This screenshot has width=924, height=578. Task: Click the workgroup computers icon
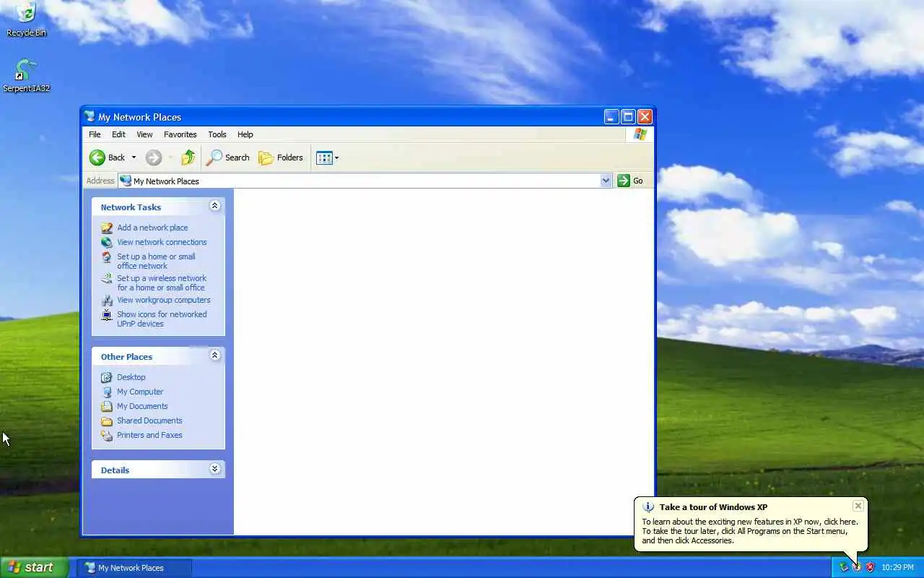coord(107,300)
